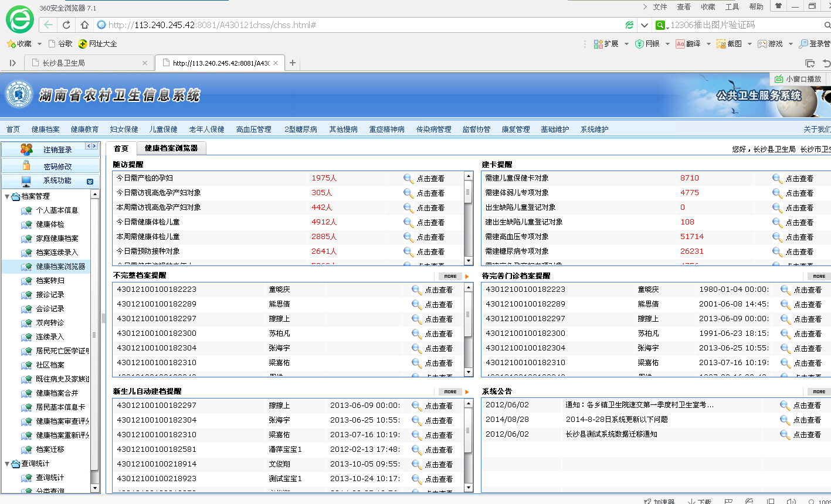Click MORE button in 不完整档案提醒
The height and width of the screenshot is (504, 831).
(450, 276)
